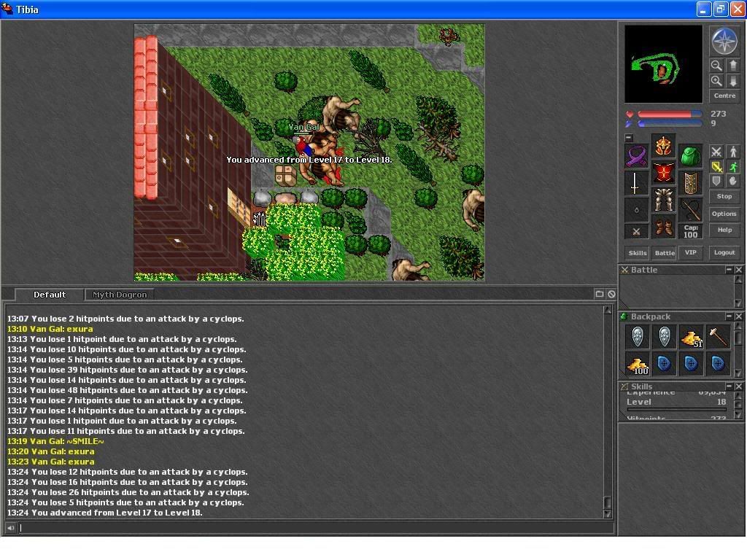Select the stack of 100 gold coins
The width and height of the screenshot is (747, 560).
(638, 365)
